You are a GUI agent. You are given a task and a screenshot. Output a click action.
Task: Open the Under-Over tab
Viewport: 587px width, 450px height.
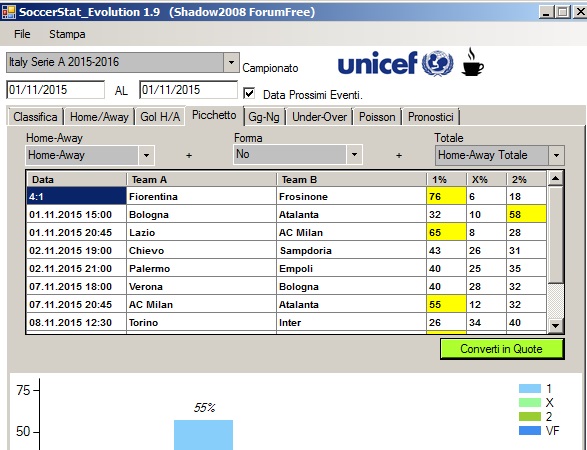(319, 117)
